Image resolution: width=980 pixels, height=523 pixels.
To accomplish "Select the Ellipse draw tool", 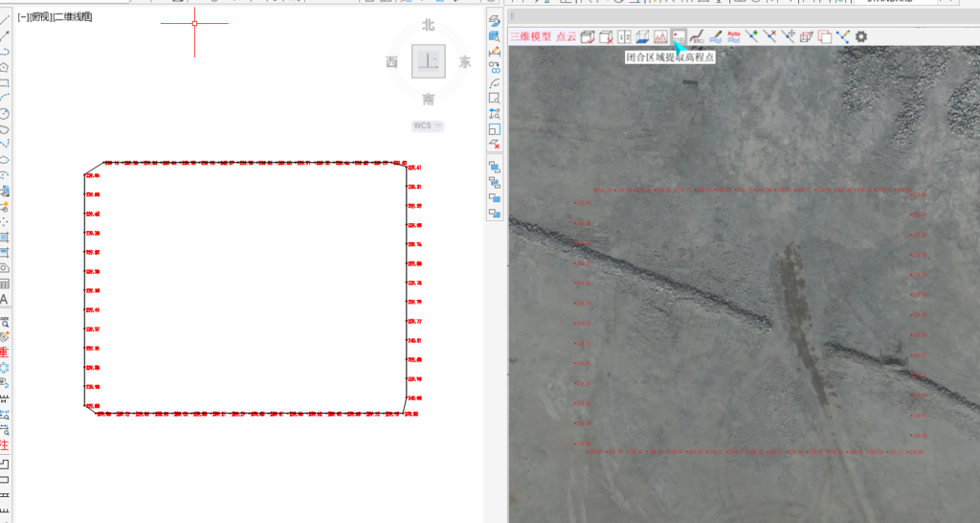I will click(5, 159).
